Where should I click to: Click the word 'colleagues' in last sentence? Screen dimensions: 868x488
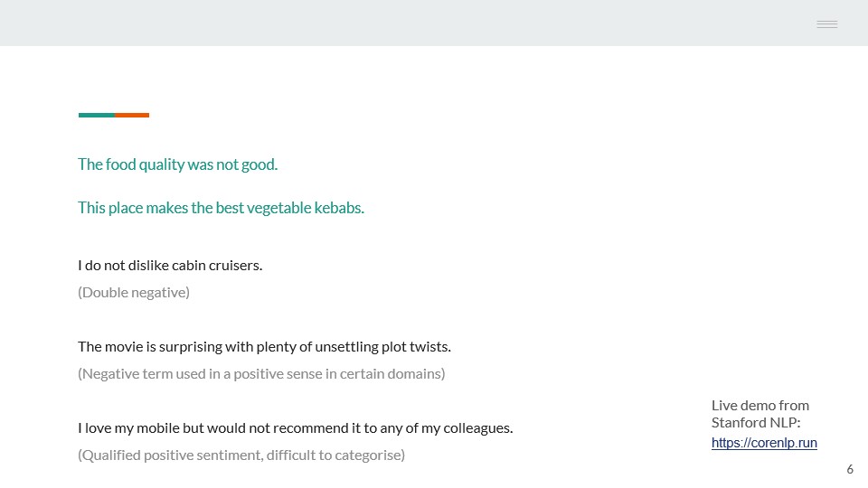[x=476, y=428]
